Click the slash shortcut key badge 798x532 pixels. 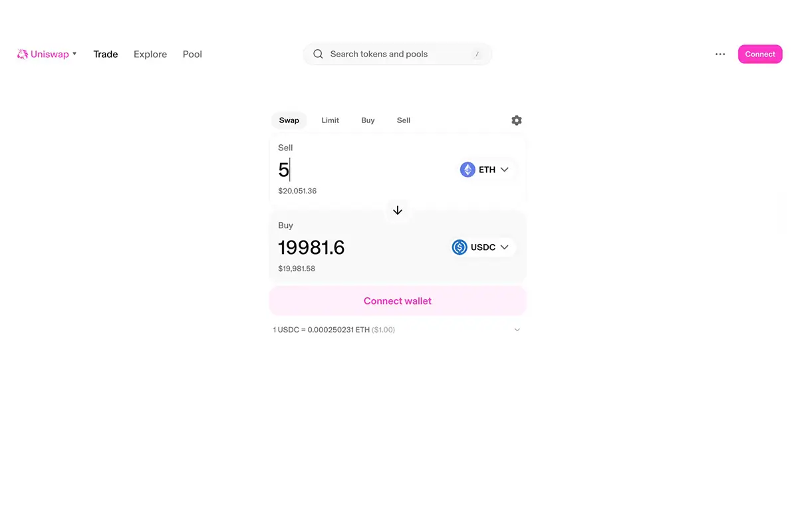477,55
